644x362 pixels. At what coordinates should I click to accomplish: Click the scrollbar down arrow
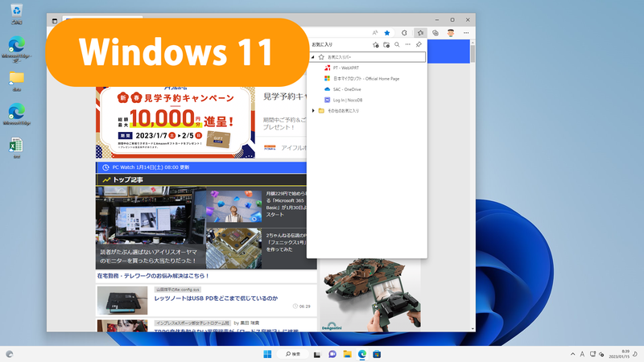click(x=473, y=329)
